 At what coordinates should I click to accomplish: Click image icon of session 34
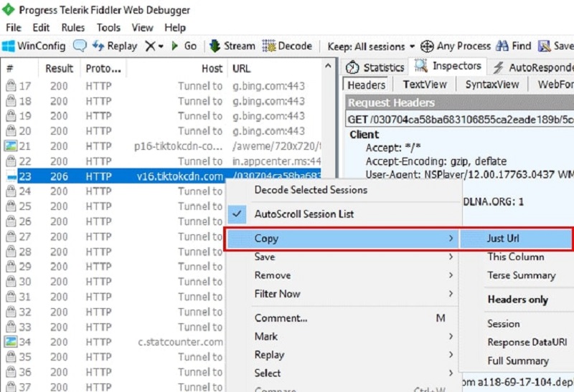coord(11,342)
